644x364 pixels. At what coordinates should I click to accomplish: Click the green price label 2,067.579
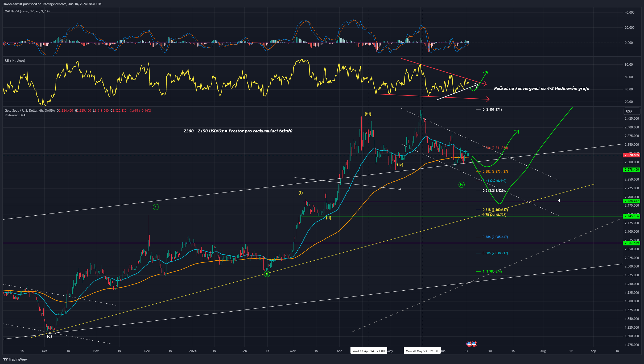tap(631, 243)
